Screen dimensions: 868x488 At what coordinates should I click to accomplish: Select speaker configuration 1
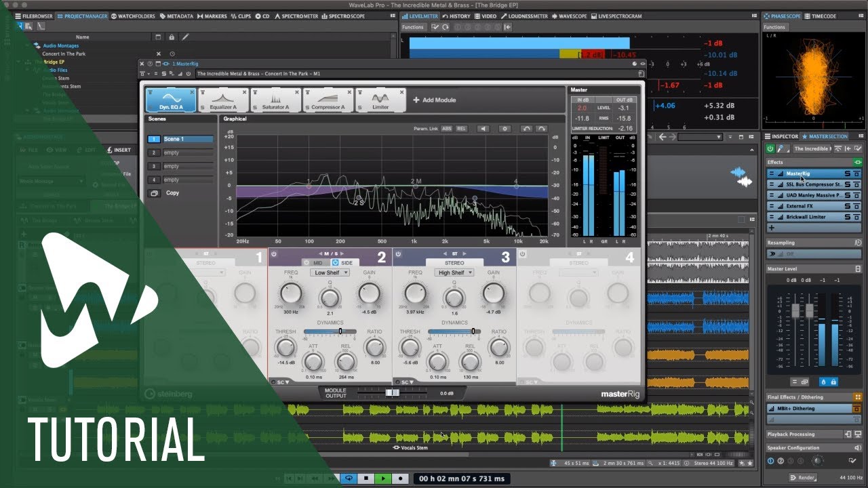click(770, 461)
